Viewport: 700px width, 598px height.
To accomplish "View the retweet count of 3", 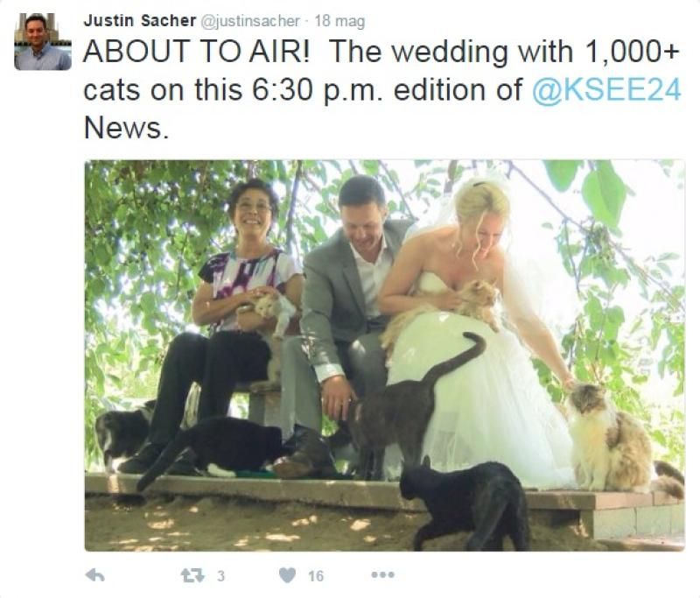I will (221, 575).
